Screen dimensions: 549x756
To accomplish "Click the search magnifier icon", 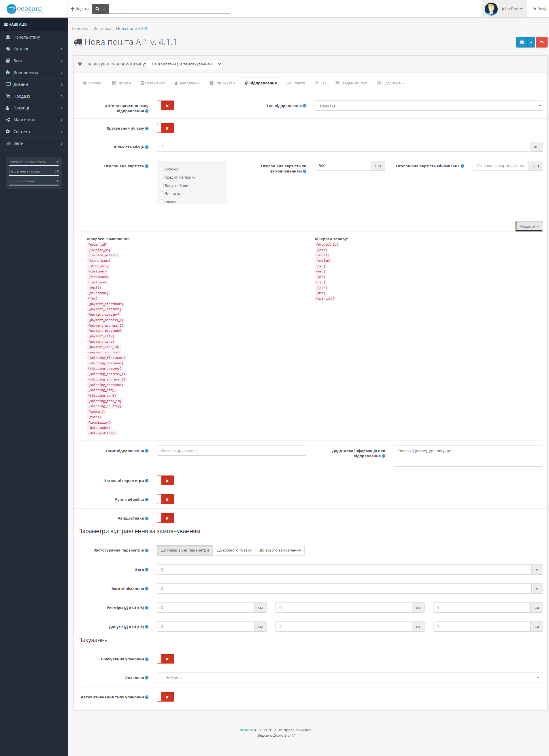I will [x=97, y=9].
